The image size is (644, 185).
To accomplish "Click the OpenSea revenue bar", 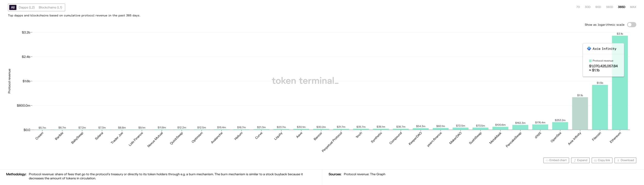I will coord(560,126).
